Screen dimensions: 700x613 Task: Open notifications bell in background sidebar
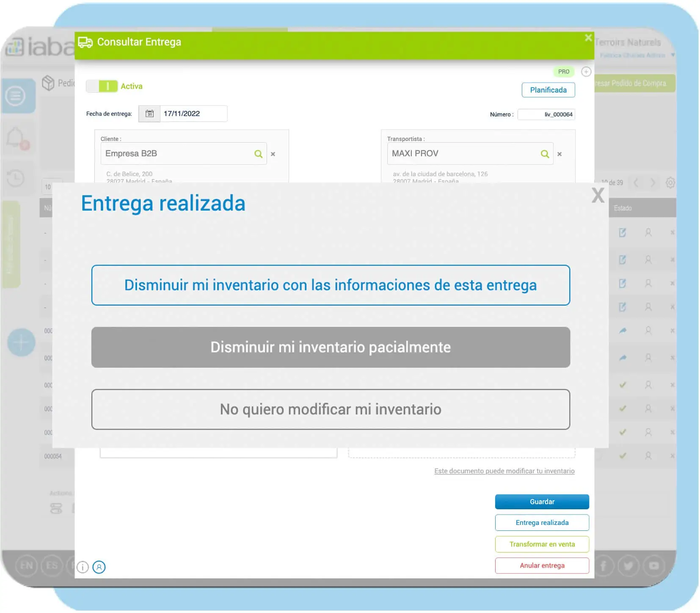click(16, 138)
